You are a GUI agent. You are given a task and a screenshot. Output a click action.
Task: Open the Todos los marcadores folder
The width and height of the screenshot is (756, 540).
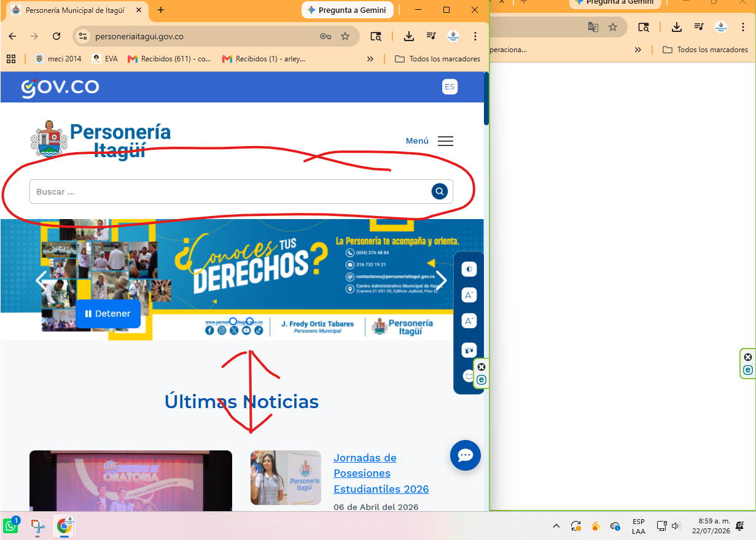(437, 59)
